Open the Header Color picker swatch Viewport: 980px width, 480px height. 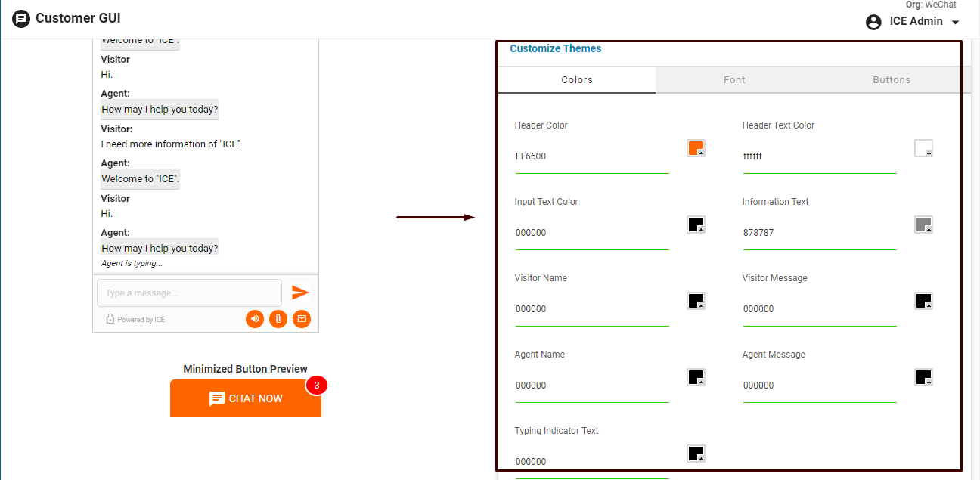click(696, 148)
